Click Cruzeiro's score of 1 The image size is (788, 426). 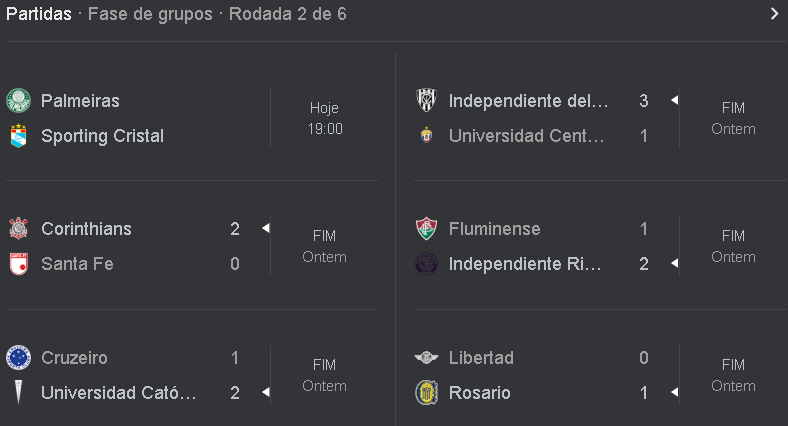pos(235,357)
